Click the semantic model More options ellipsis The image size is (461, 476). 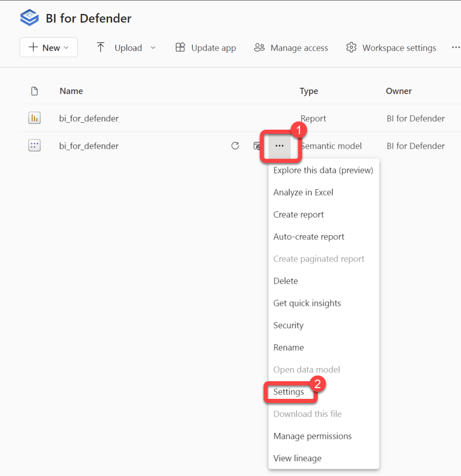279,146
